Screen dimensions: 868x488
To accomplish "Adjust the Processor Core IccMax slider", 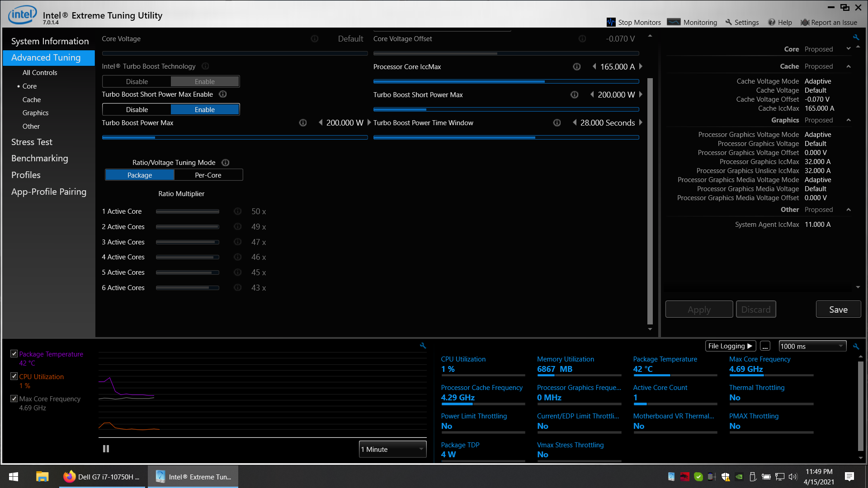I will point(506,81).
